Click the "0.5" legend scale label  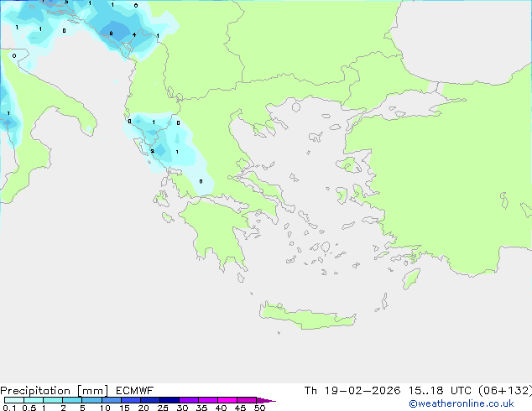click(29, 408)
